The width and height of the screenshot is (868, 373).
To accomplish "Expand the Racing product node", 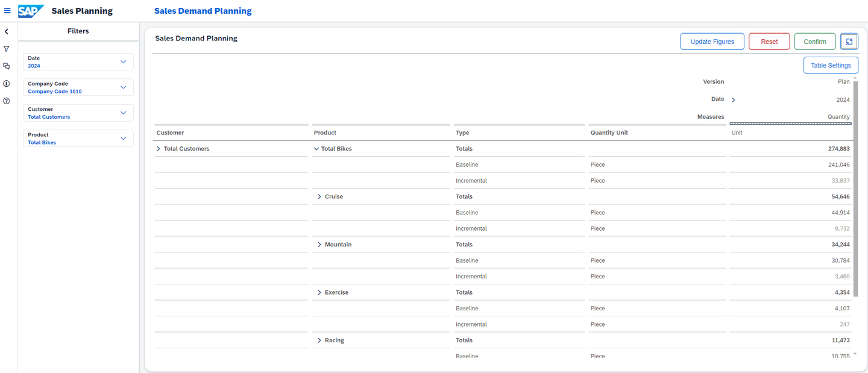I will [x=319, y=340].
